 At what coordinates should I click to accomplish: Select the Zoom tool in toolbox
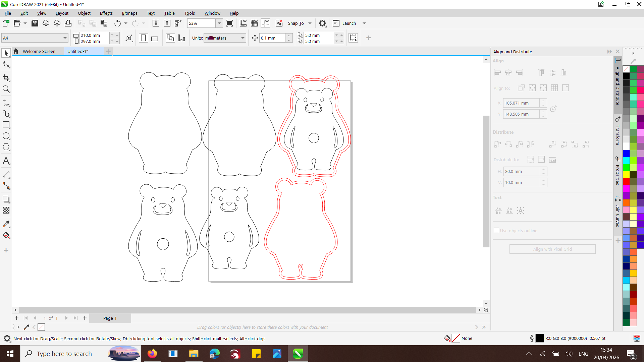pos(6,89)
